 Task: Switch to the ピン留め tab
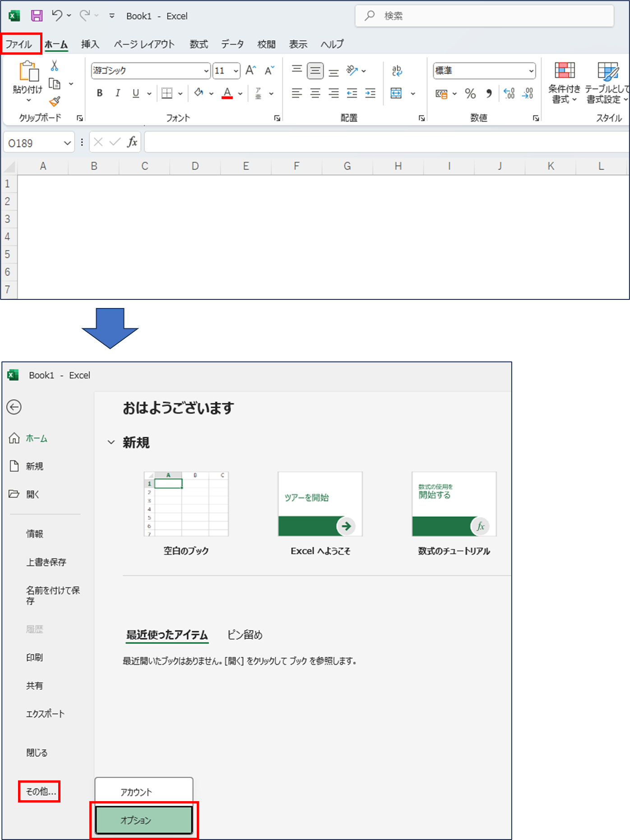[x=245, y=635]
